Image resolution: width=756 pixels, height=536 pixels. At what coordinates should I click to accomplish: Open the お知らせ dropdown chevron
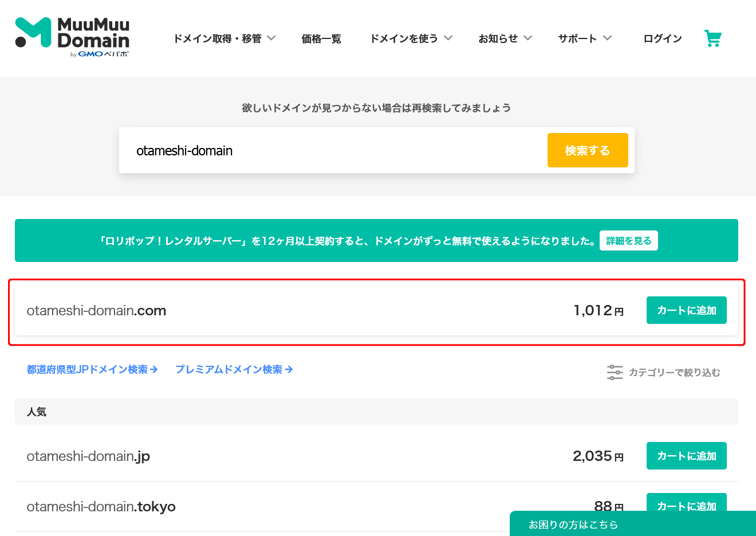pos(527,38)
